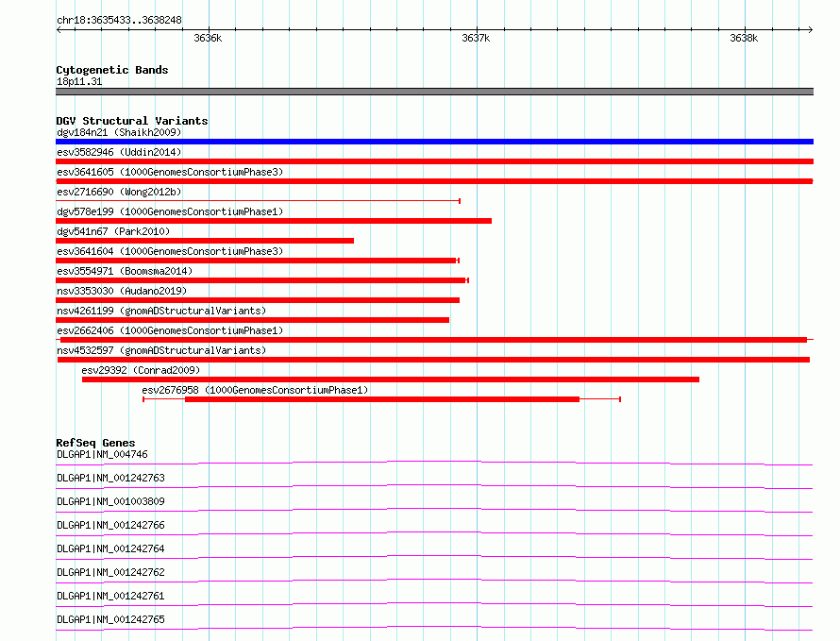Viewport: 840px width, 641px height.
Task: Open dgv578e199 1000GenomesConsortiumPhase1 label
Action: coord(170,211)
